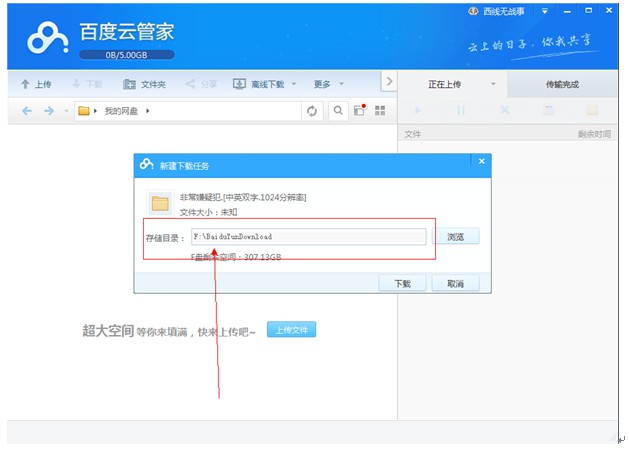The width and height of the screenshot is (629, 450).
Task: Click the 下载 button in the dialog
Action: [x=402, y=284]
